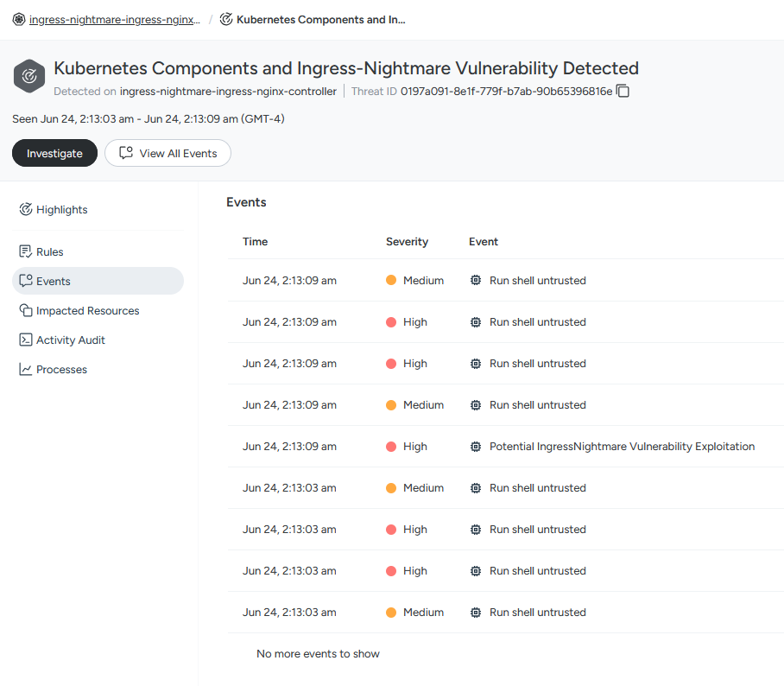This screenshot has height=686, width=784.
Task: Click chip icon on the Potential IngressNightmare event
Action: (476, 447)
